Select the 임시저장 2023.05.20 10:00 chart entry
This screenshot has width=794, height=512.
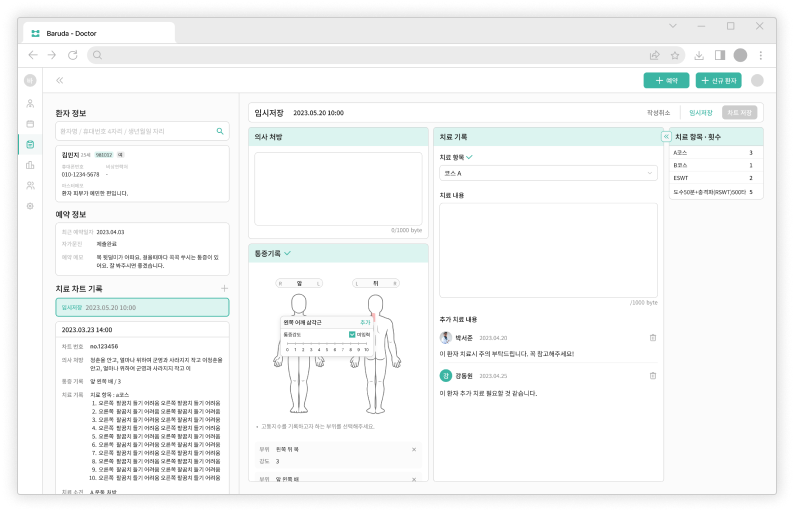[x=142, y=307]
